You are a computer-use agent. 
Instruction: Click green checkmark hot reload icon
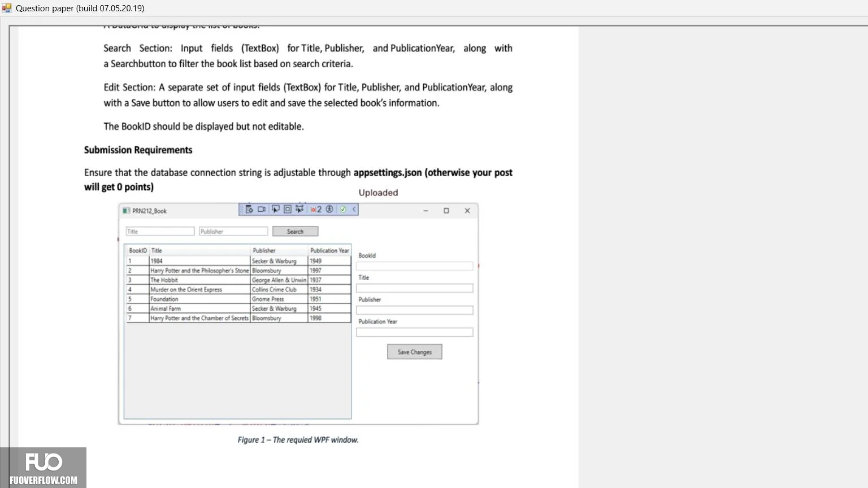[x=343, y=210]
